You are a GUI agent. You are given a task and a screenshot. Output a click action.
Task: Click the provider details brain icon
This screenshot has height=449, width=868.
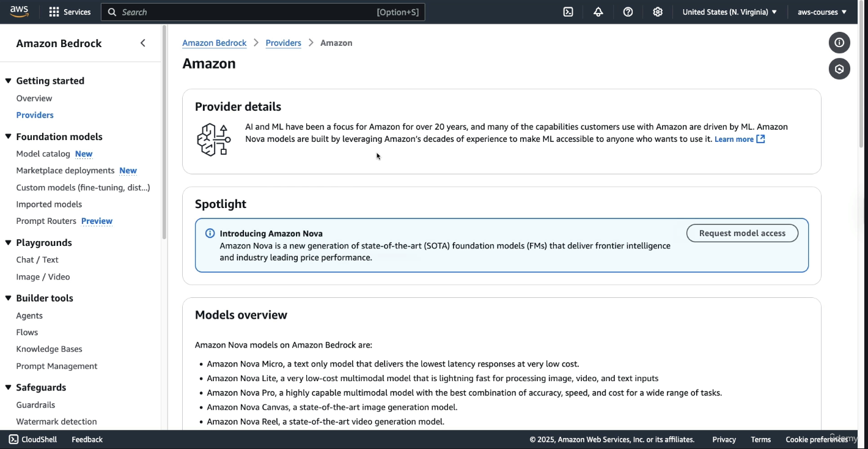[x=213, y=139]
